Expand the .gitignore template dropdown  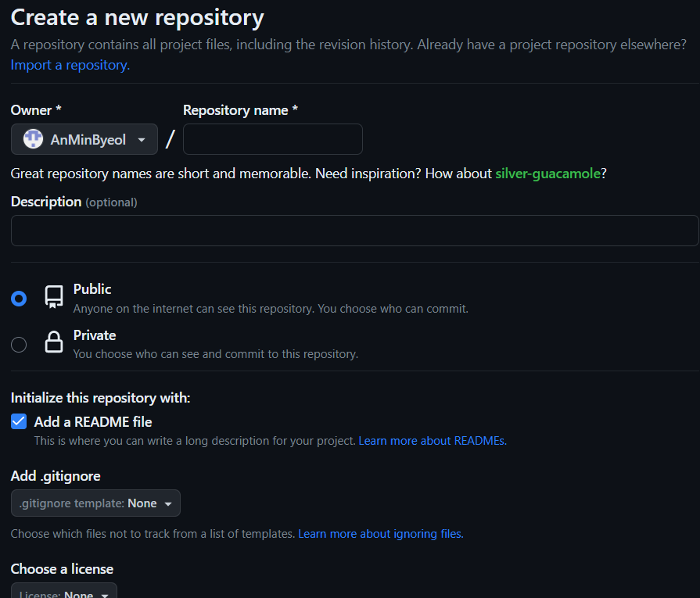95,503
